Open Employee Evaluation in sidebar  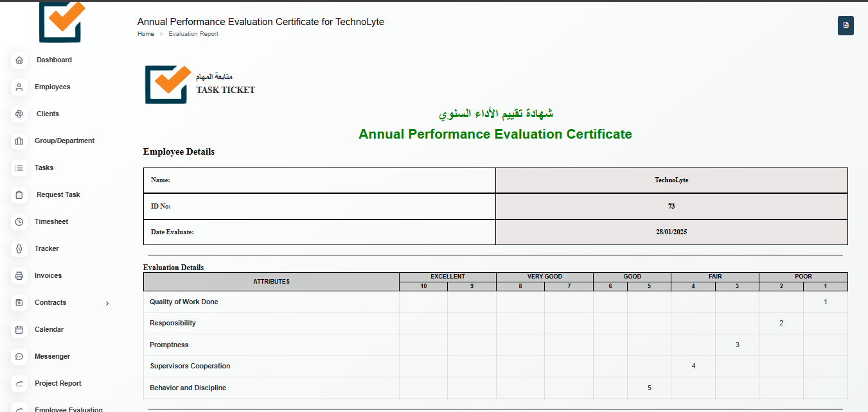[x=68, y=409]
